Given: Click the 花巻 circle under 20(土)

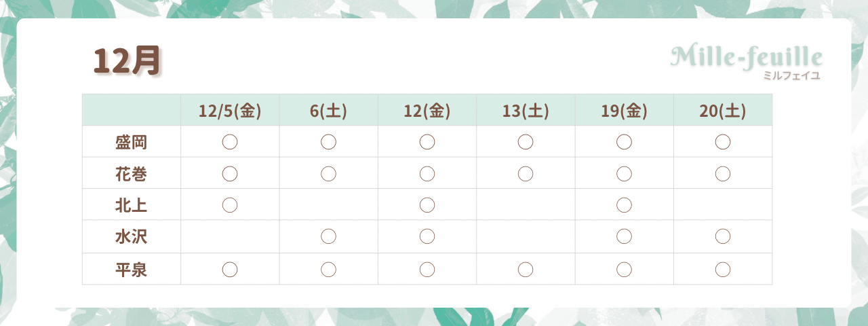Looking at the screenshot, I should coord(723,174).
